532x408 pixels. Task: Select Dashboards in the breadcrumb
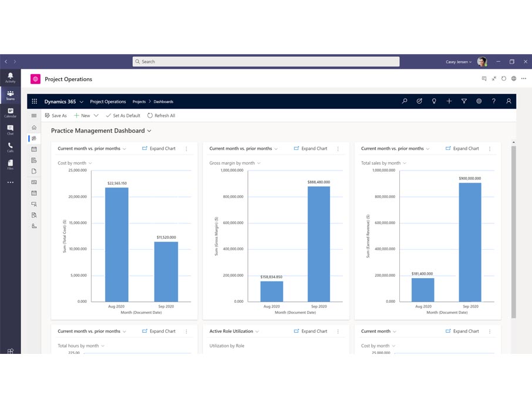click(x=163, y=101)
